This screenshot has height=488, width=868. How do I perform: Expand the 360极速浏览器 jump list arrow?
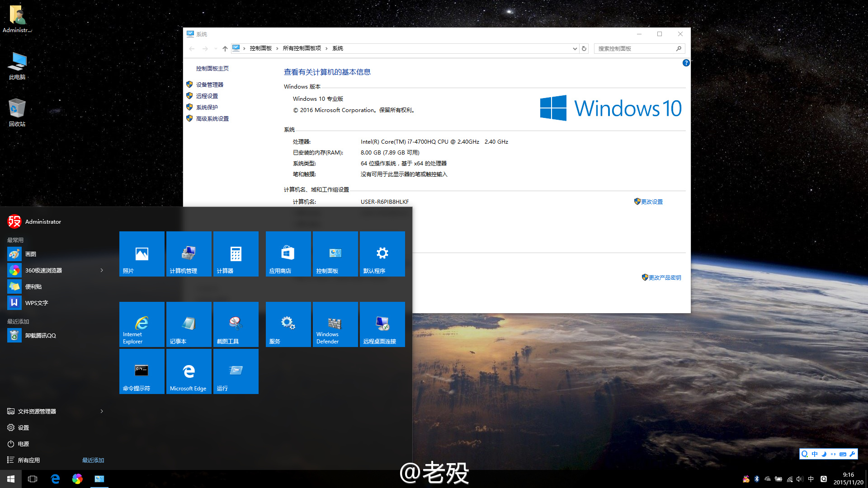coord(102,270)
